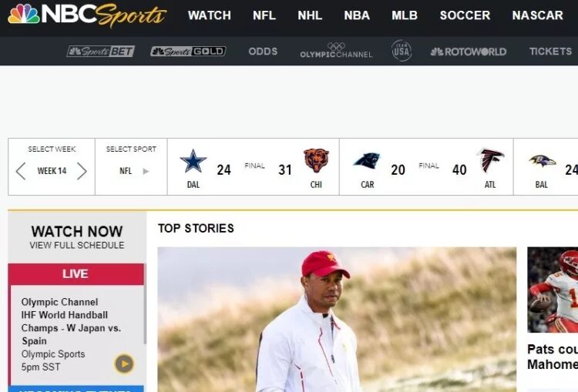This screenshot has width=578, height=392.
Task: Open the Rotoworld logo link
Action: (469, 52)
